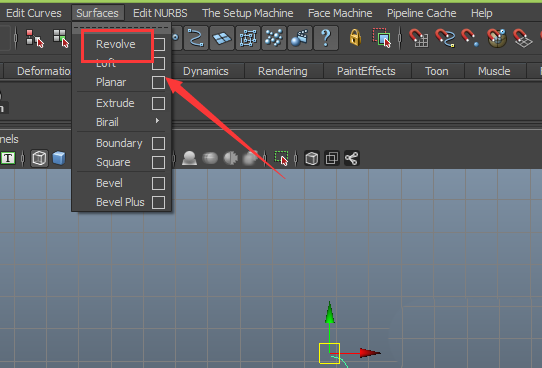542x368 pixels.
Task: Choose Revolve from the Surfaces menu
Action: 115,44
